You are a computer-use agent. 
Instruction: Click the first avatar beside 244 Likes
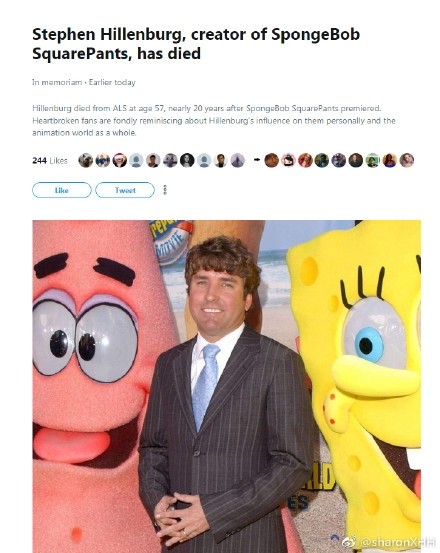pyautogui.click(x=86, y=160)
